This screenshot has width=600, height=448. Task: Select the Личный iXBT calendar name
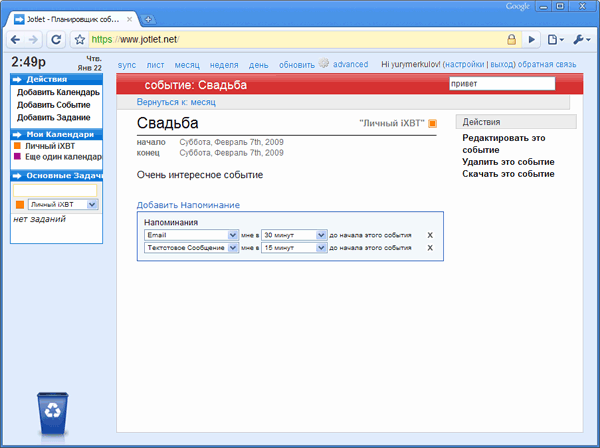(50, 146)
